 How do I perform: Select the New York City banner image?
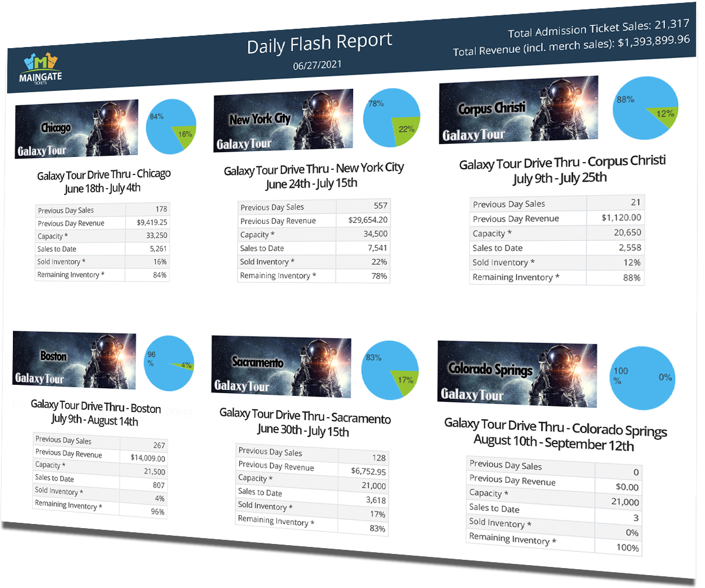283,121
